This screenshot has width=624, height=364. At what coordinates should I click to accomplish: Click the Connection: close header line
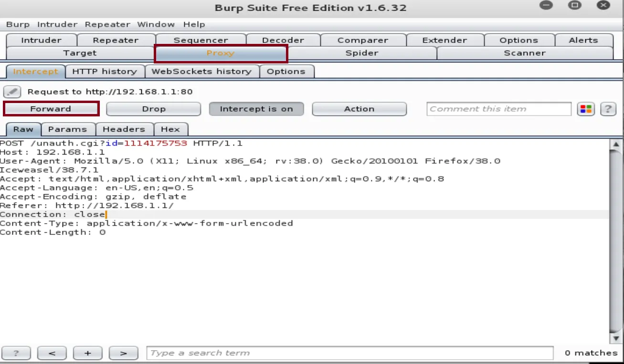pos(53,215)
